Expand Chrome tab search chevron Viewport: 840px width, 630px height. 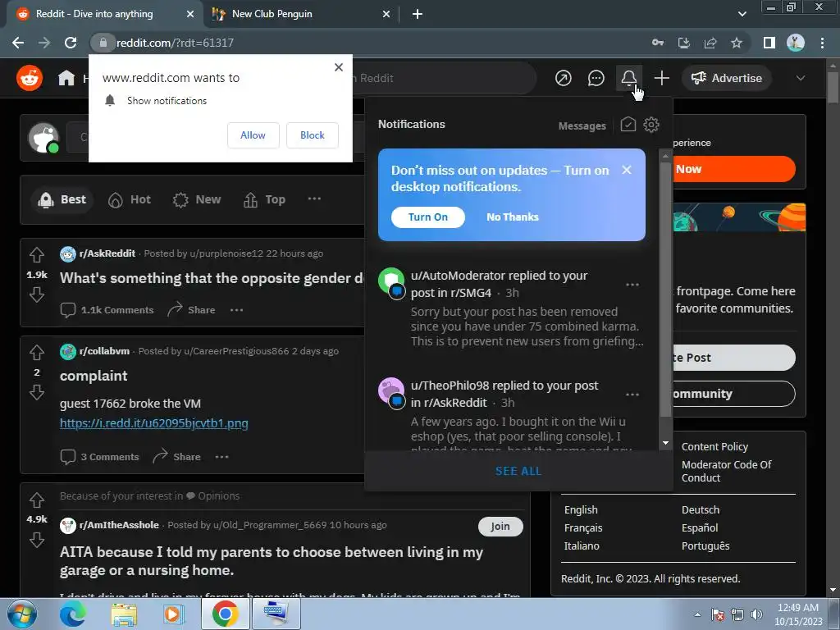[742, 14]
